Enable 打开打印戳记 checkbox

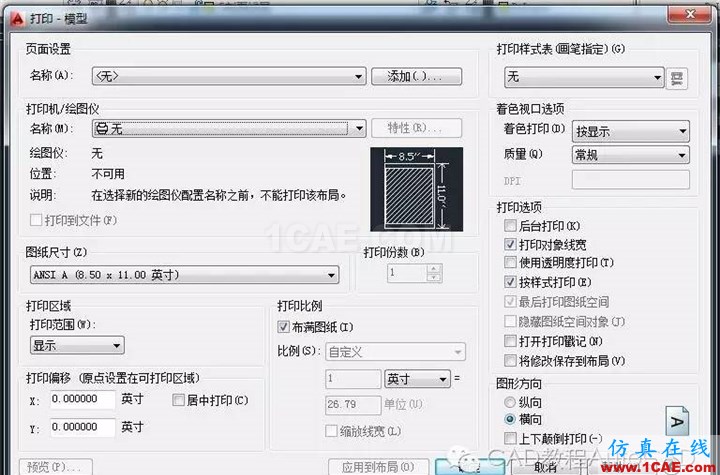click(510, 341)
